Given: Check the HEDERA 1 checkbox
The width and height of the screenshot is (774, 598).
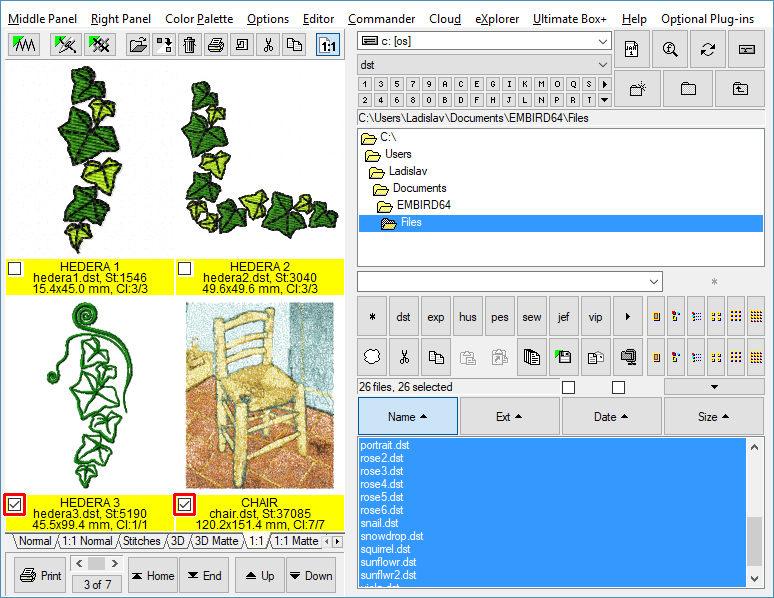Looking at the screenshot, I should 15,268.
